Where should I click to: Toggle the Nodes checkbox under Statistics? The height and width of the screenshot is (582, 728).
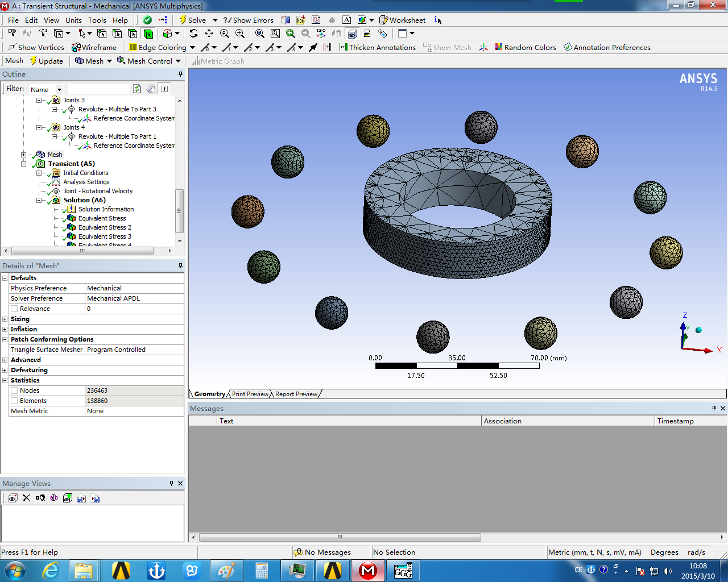[14, 390]
